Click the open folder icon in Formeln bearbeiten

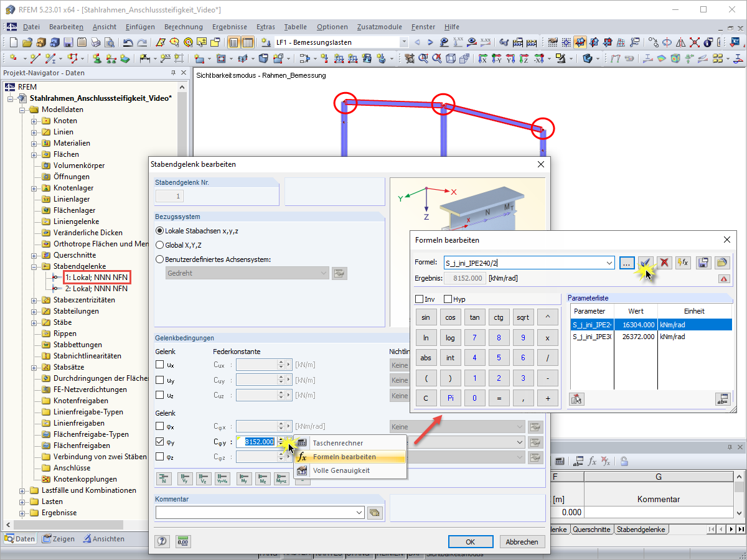coord(721,263)
